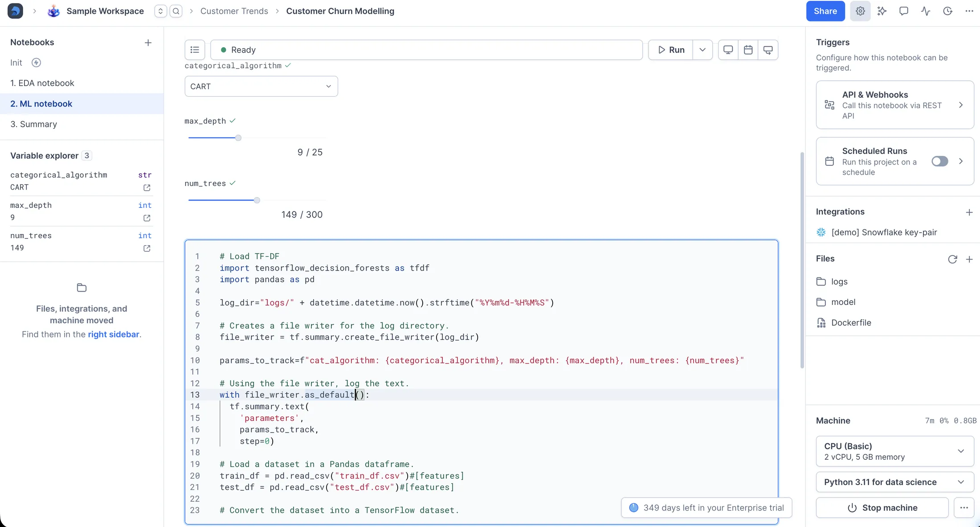Image resolution: width=980 pixels, height=527 pixels.
Task: Click the Init lightning bolt icon
Action: click(37, 62)
